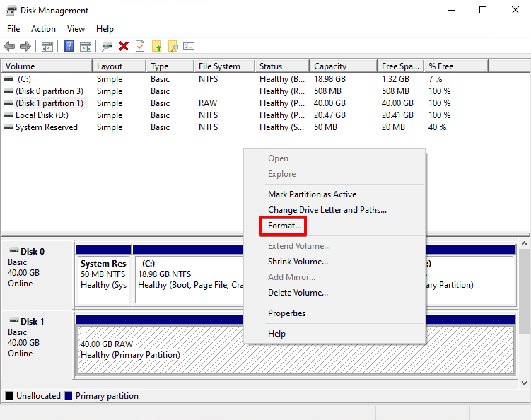Click the System Reserved partition block
This screenshot has width=531, height=420.
pyautogui.click(x=103, y=274)
